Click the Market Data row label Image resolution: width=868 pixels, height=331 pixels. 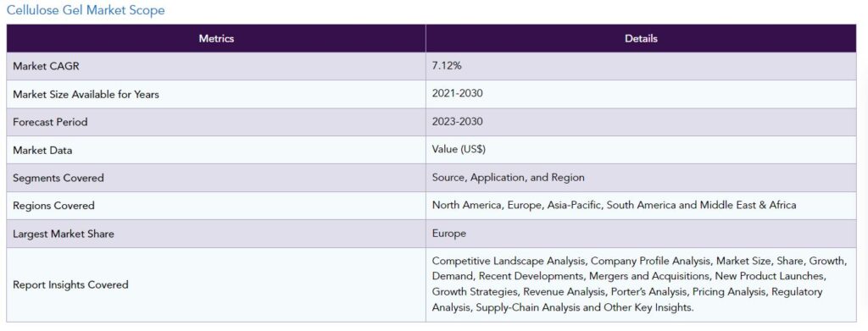42,151
